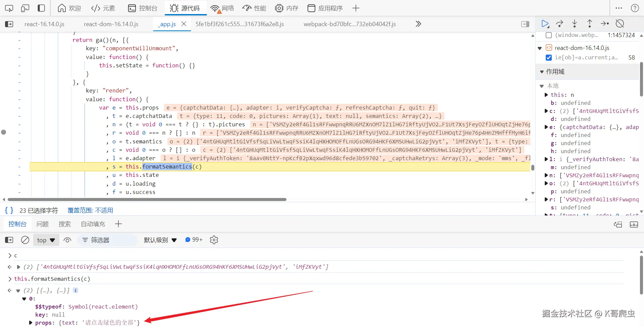Open the 内存 memory tab
The height and width of the screenshot is (327, 644).
point(286,8)
